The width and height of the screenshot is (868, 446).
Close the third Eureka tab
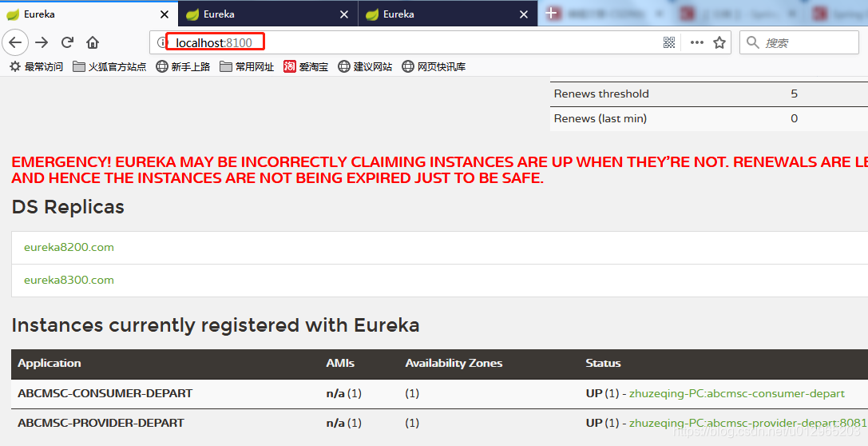tap(524, 14)
